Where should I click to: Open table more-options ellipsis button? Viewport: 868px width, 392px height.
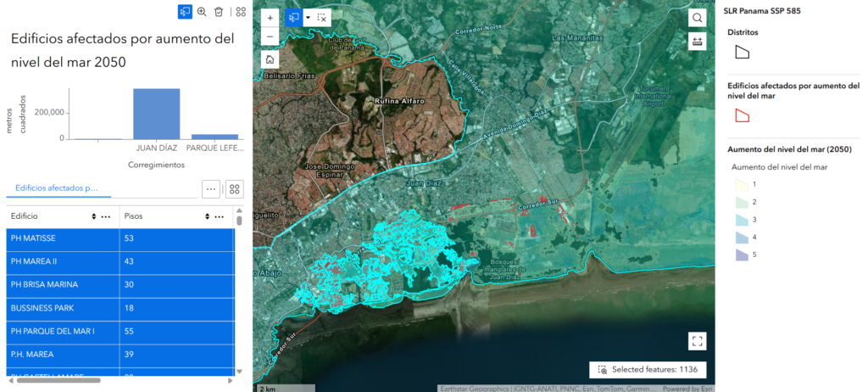coord(211,188)
